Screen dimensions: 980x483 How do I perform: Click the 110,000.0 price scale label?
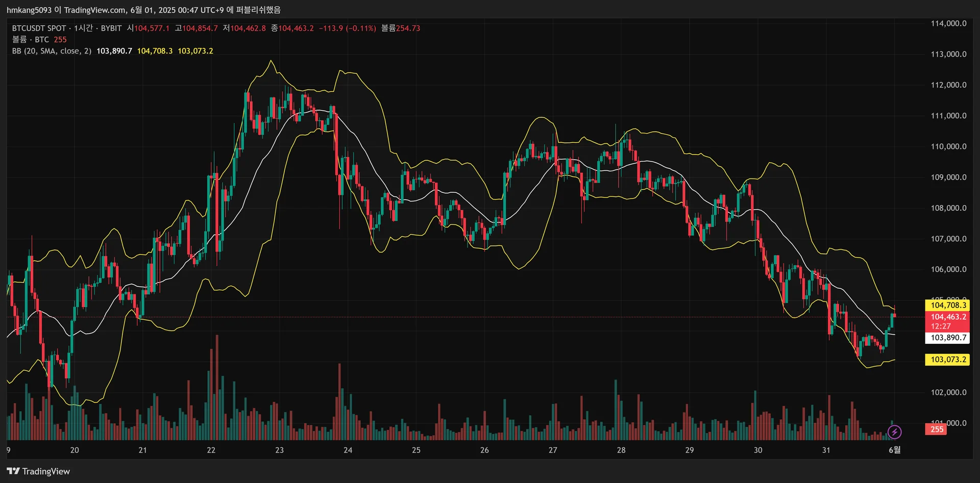tap(948, 146)
